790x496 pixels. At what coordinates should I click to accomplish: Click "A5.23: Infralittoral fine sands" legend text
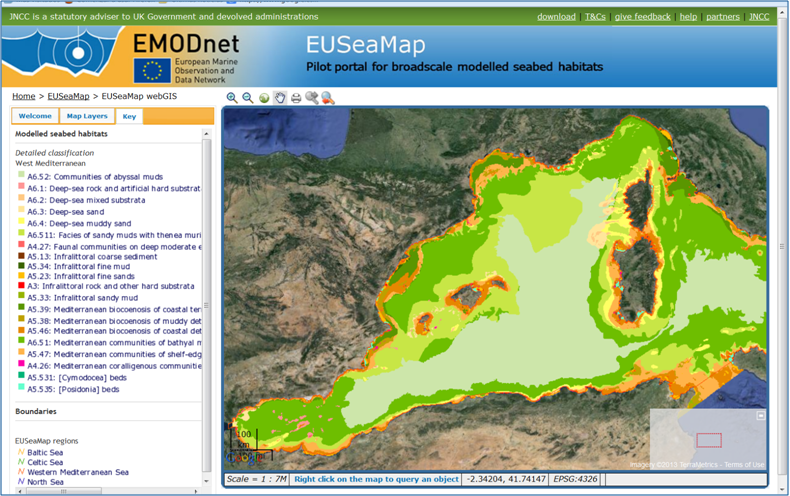tap(81, 276)
